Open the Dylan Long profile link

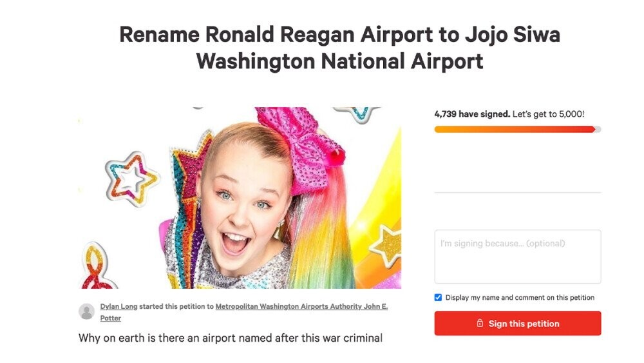click(x=119, y=307)
